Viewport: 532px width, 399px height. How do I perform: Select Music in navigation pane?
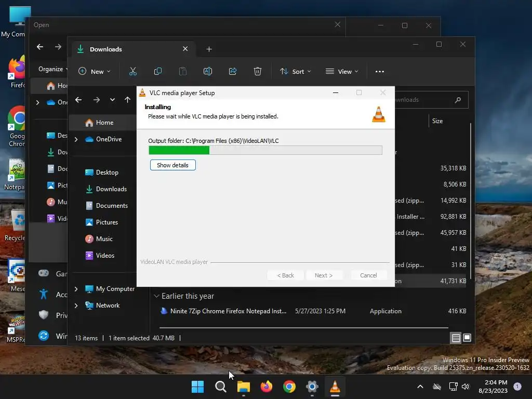(102, 239)
